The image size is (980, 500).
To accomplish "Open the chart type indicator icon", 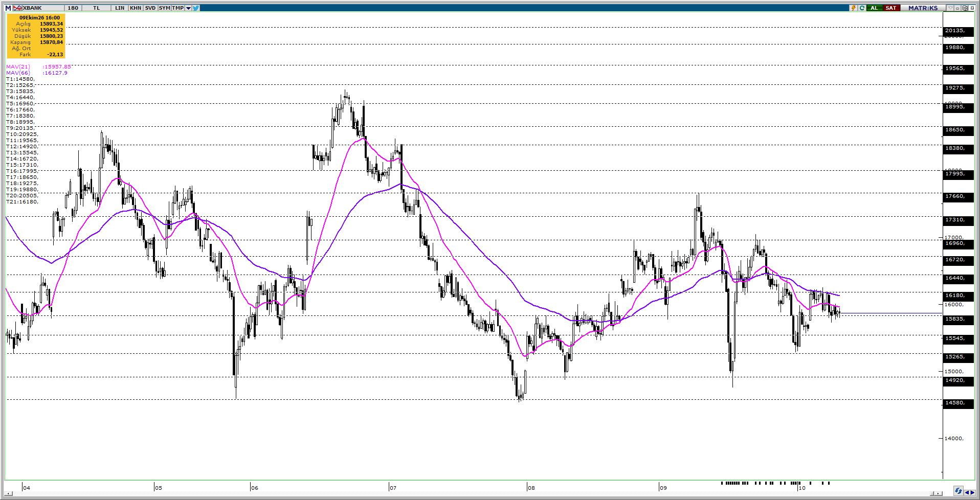I will (x=17, y=8).
